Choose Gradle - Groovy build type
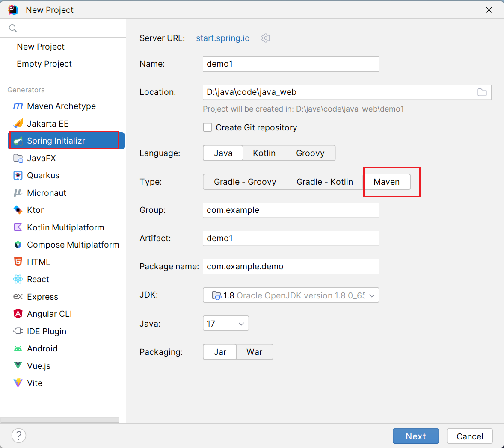This screenshot has width=504, height=448. pyautogui.click(x=245, y=182)
